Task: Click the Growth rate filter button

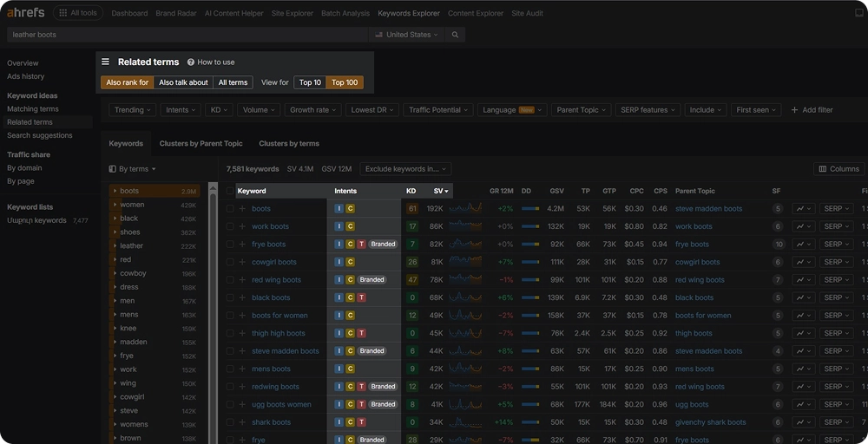Action: point(312,110)
